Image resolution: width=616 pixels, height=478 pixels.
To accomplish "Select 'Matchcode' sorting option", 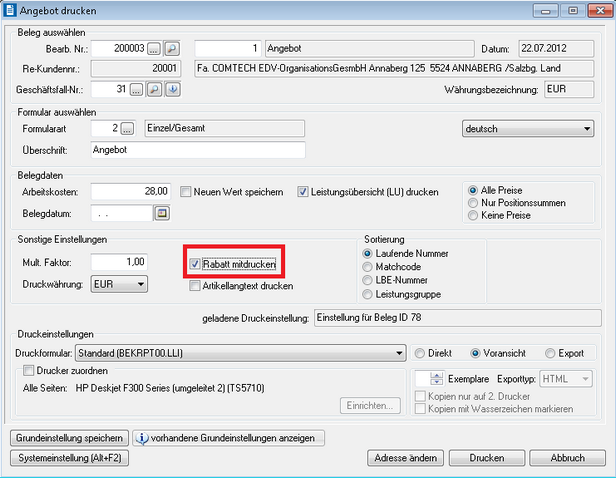I will tap(367, 268).
